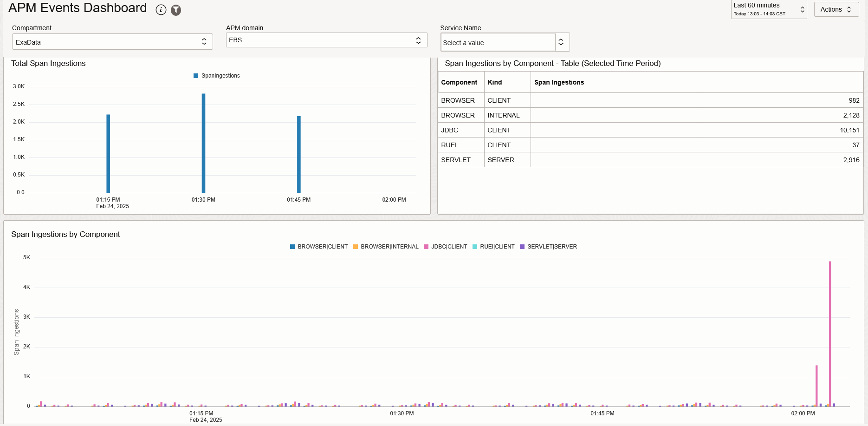Open the dashboard info tooltip icon
This screenshot has height=426, width=868.
tap(161, 9)
